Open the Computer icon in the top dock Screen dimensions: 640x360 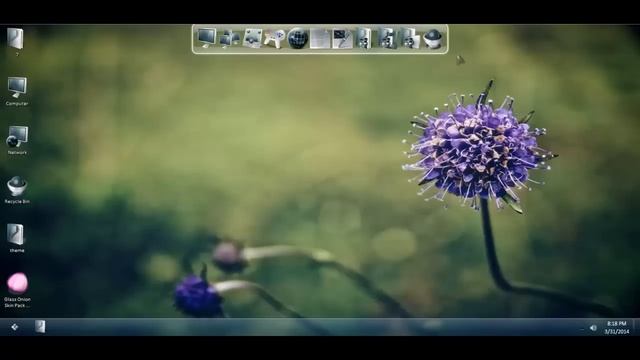[x=207, y=38]
